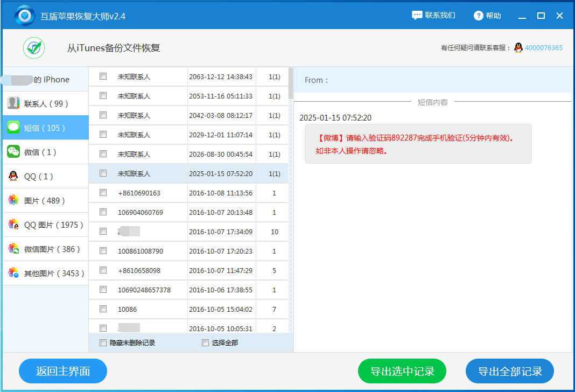Open the QQ 图片 (1975) category
The width and height of the screenshot is (575, 392).
(45, 225)
